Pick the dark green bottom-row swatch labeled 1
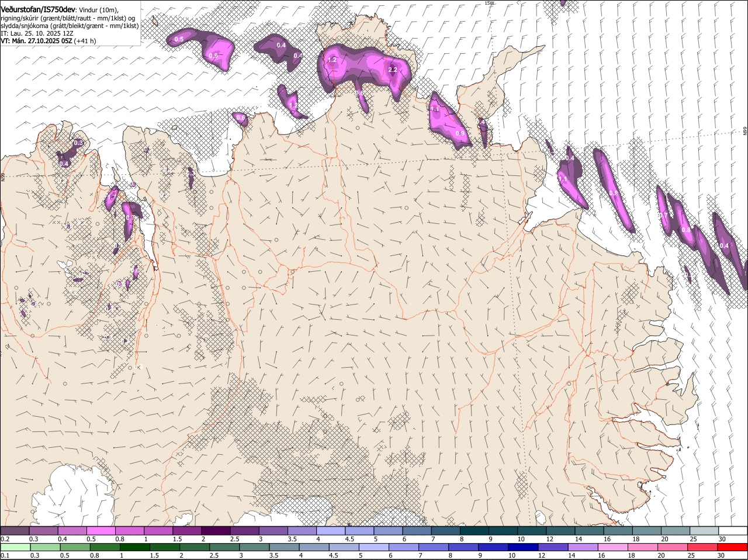Image resolution: width=748 pixels, height=560 pixels. point(134,548)
